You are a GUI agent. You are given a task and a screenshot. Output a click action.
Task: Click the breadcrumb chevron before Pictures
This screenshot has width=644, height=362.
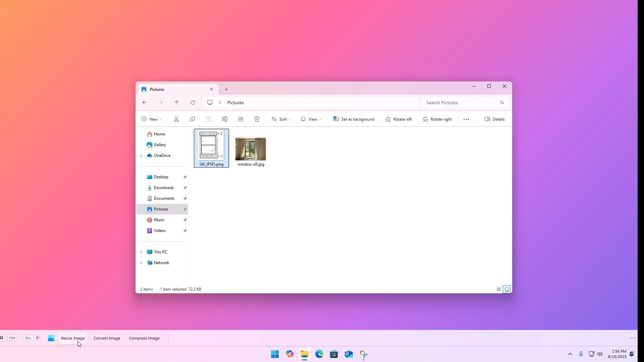(220, 103)
